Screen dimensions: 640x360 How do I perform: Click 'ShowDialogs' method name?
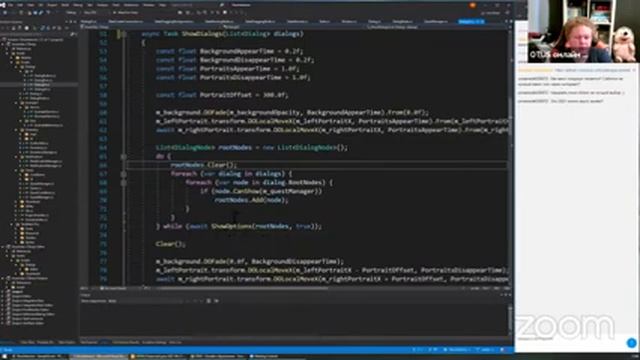(202, 34)
